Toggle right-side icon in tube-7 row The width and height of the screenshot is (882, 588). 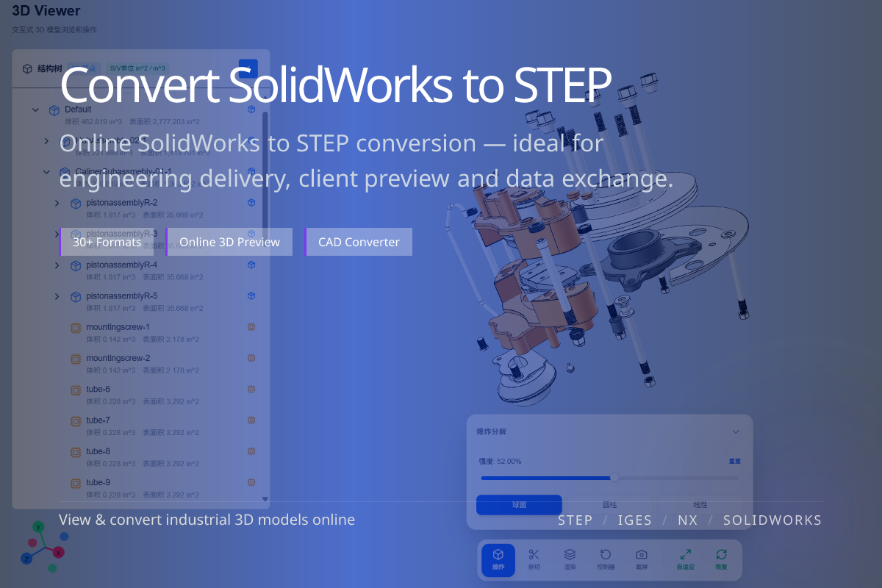click(x=251, y=420)
